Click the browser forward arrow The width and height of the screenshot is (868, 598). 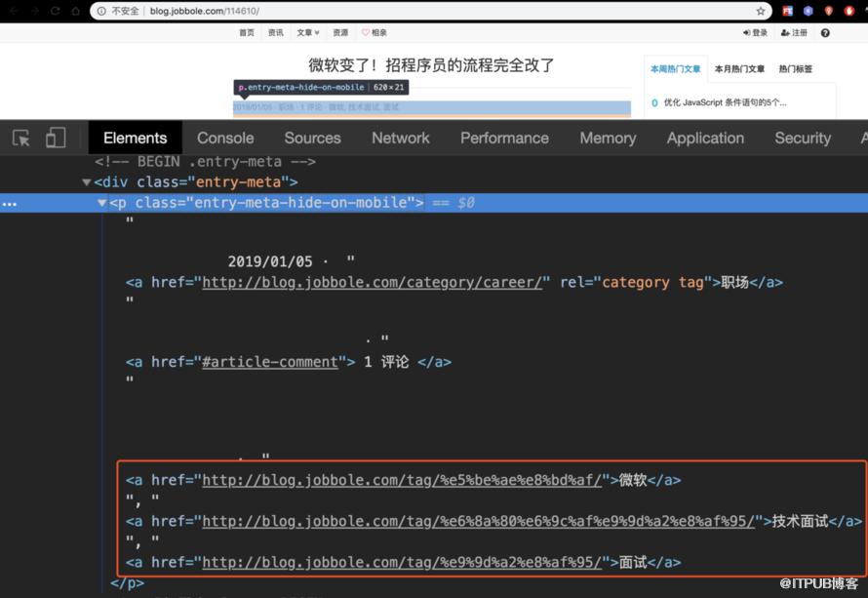point(35,11)
